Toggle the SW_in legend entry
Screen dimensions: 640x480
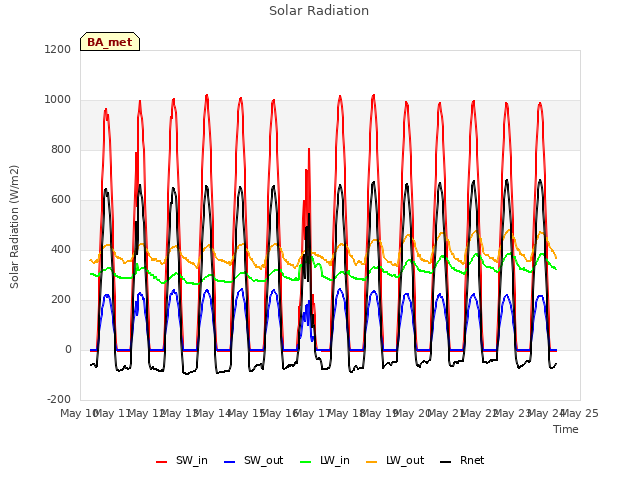point(182,461)
